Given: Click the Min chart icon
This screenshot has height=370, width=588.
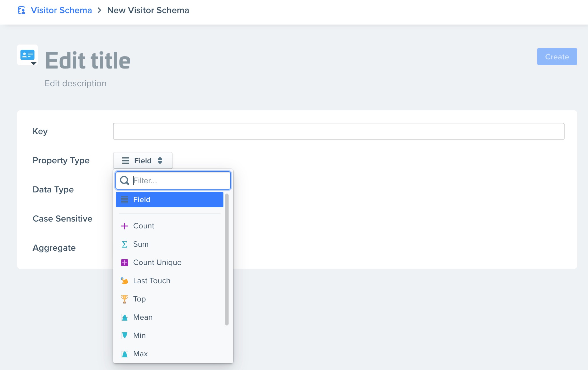Looking at the screenshot, I should pyautogui.click(x=124, y=336).
